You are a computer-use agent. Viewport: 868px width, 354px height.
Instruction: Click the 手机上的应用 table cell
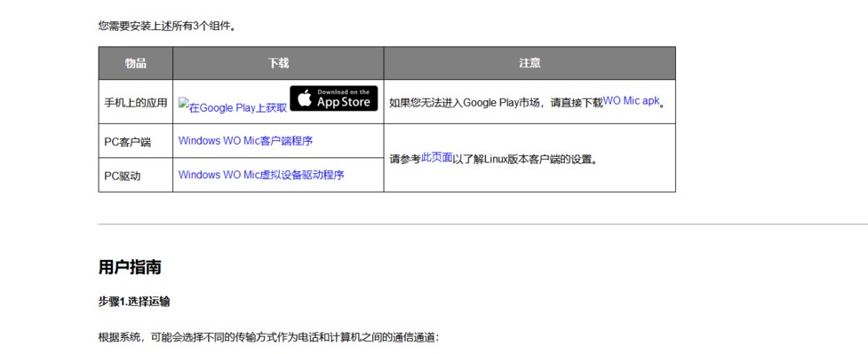(136, 102)
